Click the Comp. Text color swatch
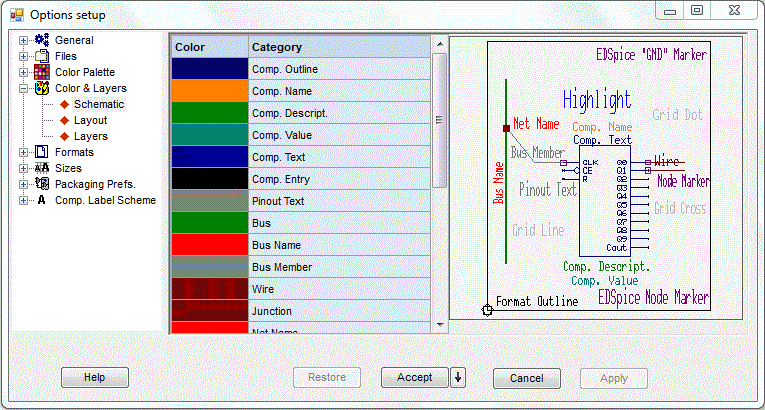765x410 pixels. (x=210, y=157)
